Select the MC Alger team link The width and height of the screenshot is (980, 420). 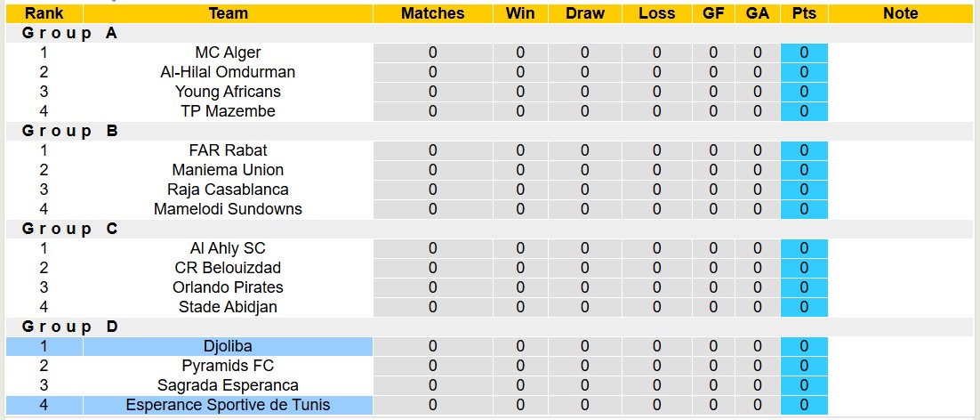(228, 52)
